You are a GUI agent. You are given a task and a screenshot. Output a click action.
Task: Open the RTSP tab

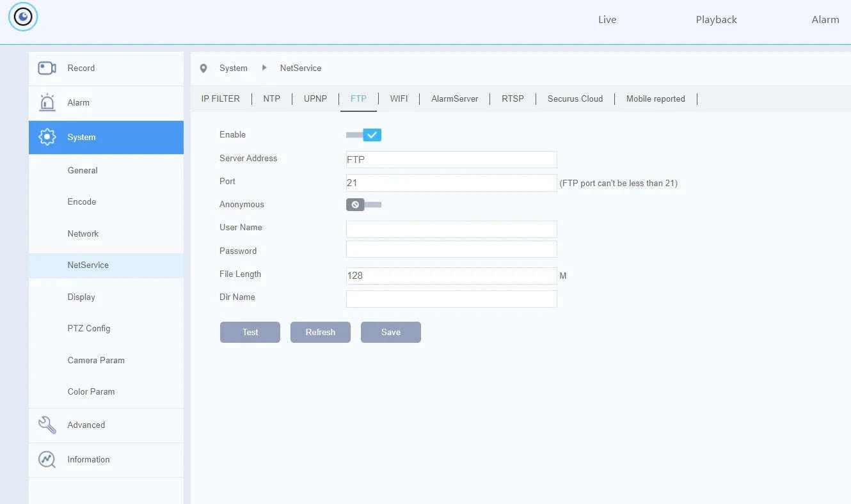513,98
